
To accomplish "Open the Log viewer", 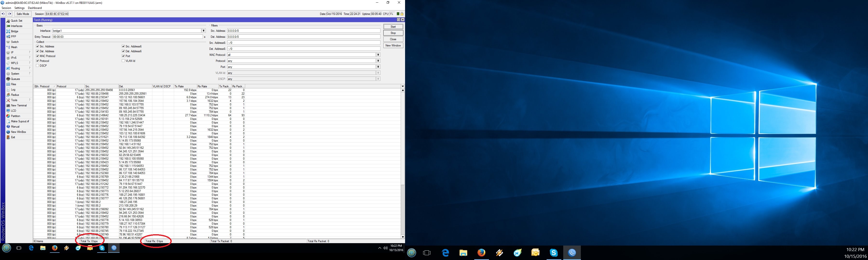I will pos(13,90).
